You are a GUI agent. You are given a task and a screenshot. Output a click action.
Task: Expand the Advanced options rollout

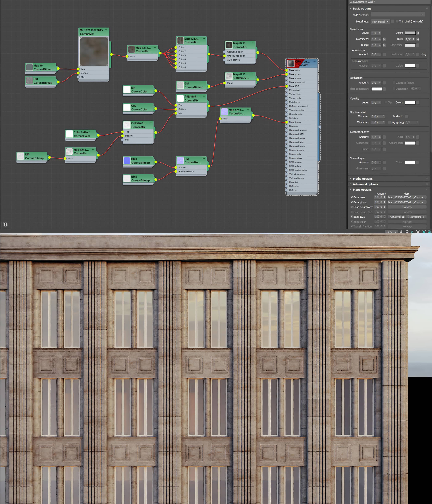[365, 184]
